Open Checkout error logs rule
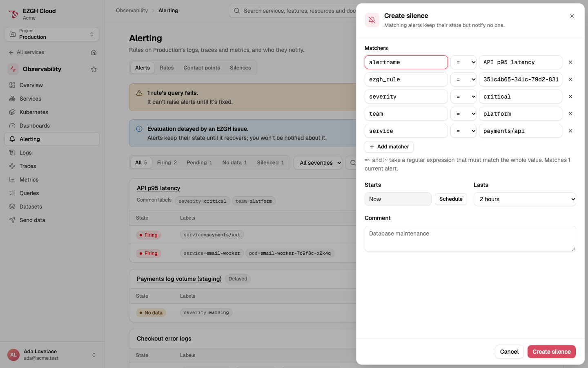 pos(164,339)
